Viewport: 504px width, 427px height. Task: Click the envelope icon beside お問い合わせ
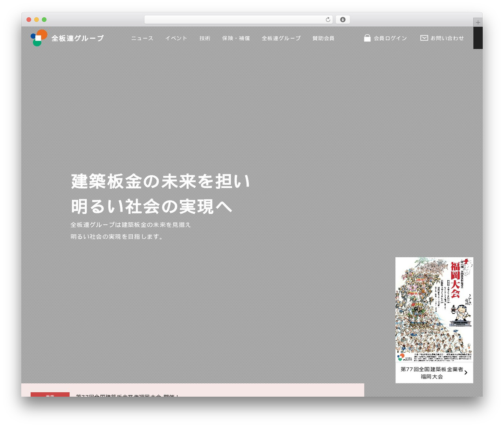click(424, 38)
